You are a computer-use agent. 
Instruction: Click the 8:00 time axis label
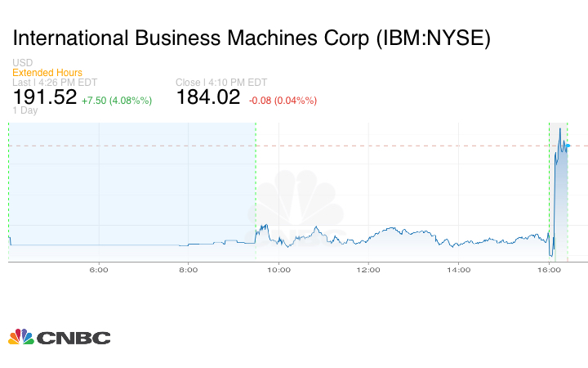tap(189, 271)
